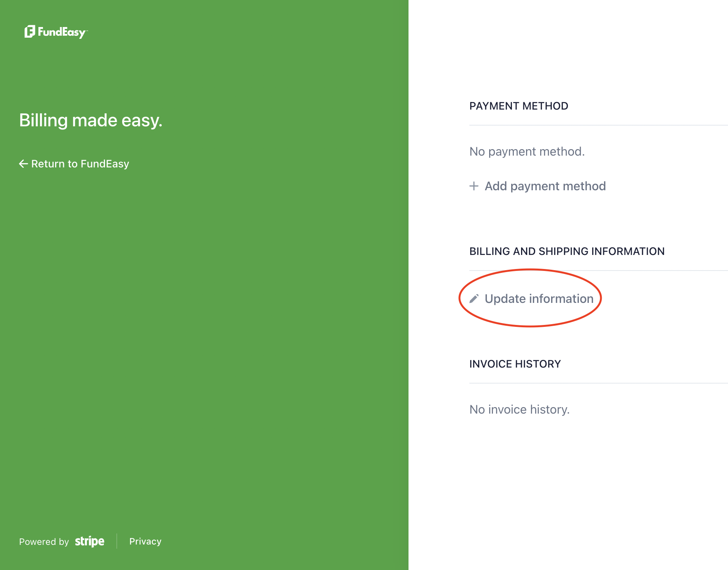Click the Billing made easy headline

coord(91,120)
